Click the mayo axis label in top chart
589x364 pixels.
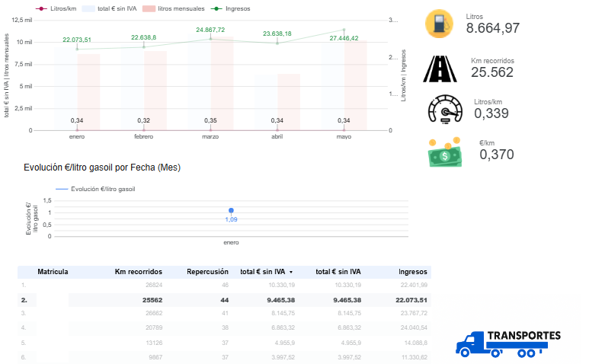(344, 136)
